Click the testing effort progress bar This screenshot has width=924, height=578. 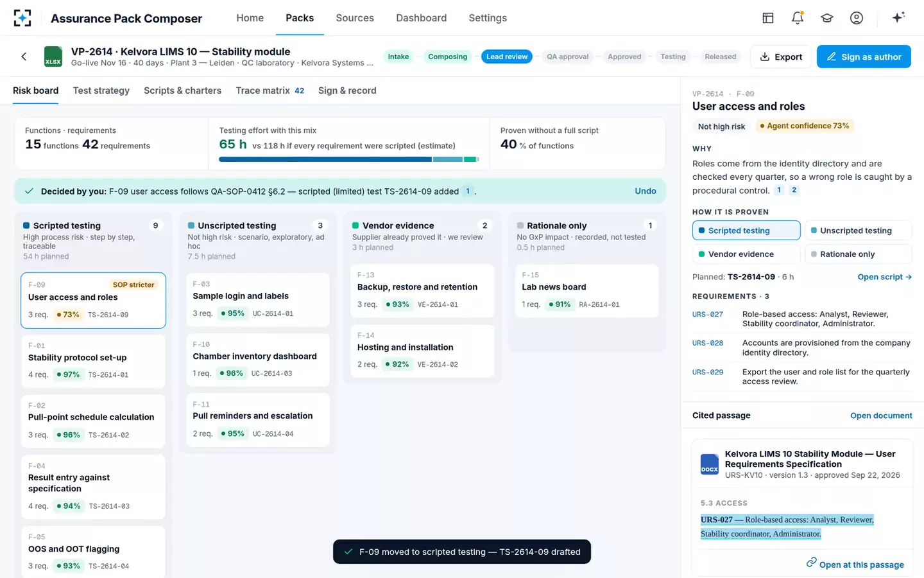(x=348, y=159)
